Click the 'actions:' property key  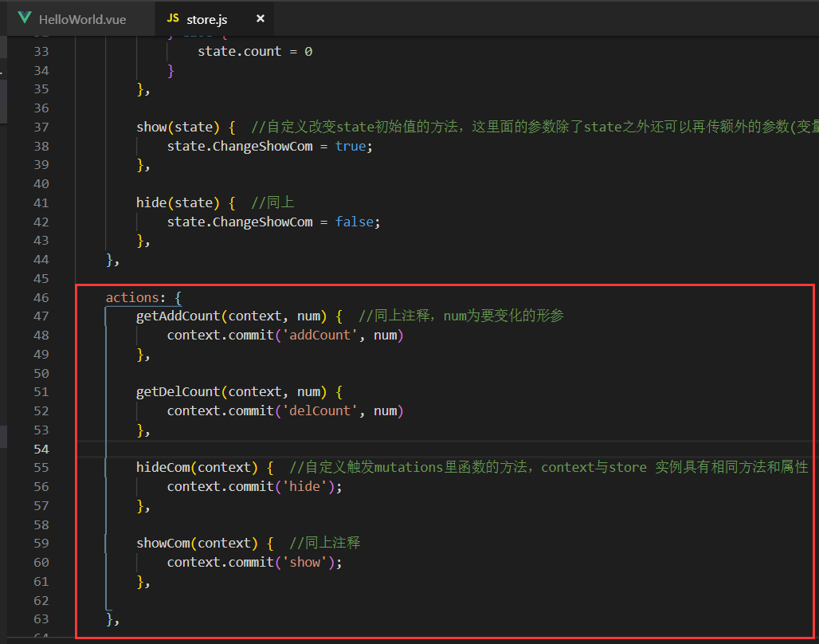(x=135, y=297)
